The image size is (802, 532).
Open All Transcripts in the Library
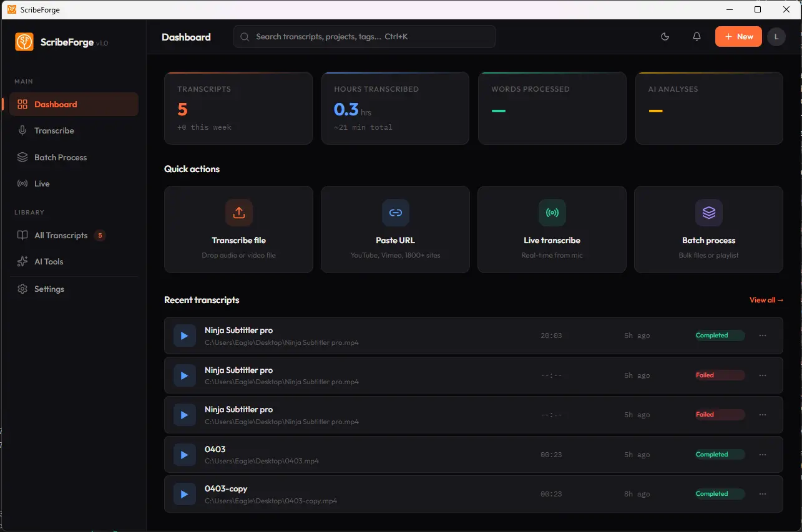61,235
